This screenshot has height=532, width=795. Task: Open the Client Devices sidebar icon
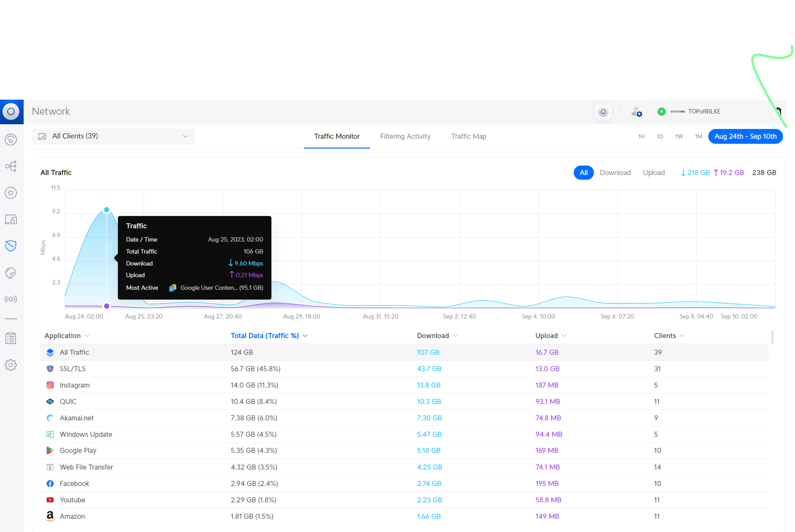(x=11, y=219)
